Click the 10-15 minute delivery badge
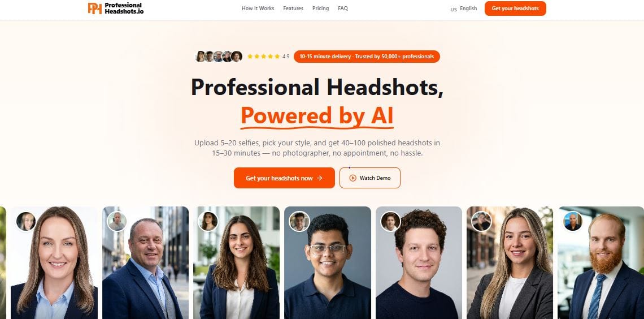This screenshot has height=319, width=644. coord(367,57)
